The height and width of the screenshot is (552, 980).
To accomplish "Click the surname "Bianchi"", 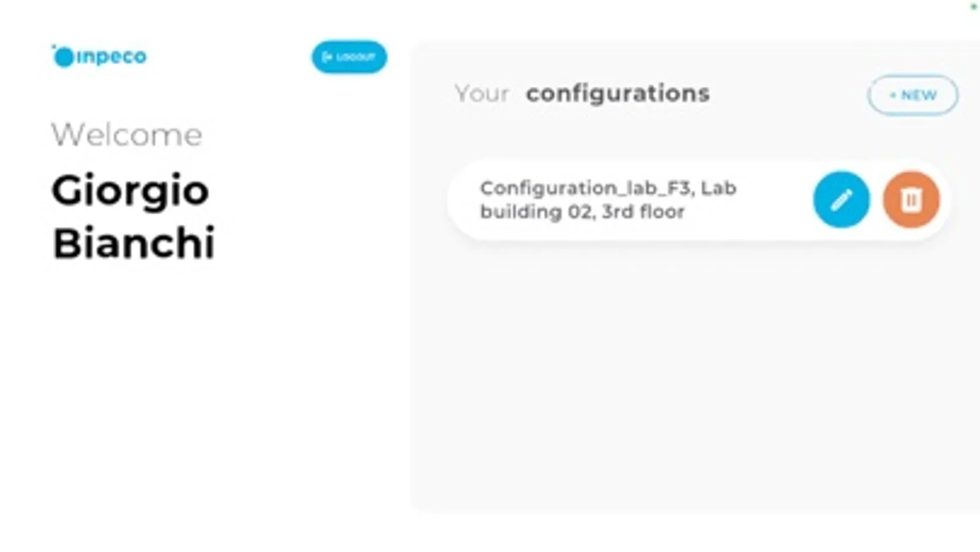I will point(134,243).
